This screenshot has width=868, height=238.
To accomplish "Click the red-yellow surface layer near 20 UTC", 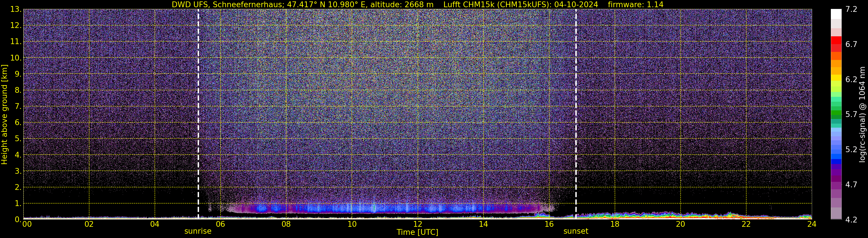I will (x=680, y=216).
